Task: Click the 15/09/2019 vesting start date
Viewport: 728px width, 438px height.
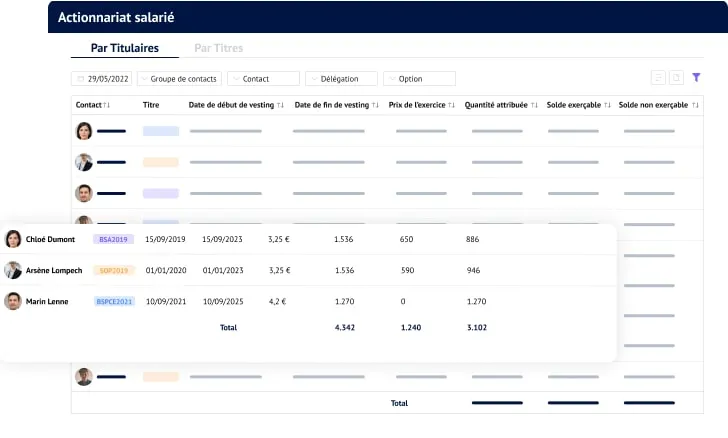Action: click(x=165, y=239)
